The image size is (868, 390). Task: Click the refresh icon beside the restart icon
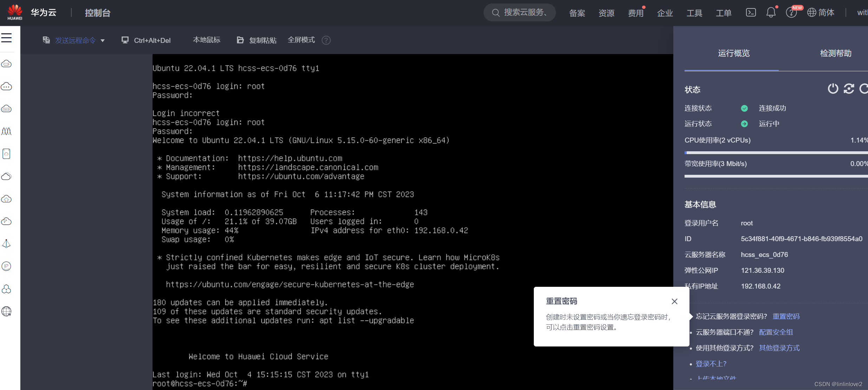(864, 88)
